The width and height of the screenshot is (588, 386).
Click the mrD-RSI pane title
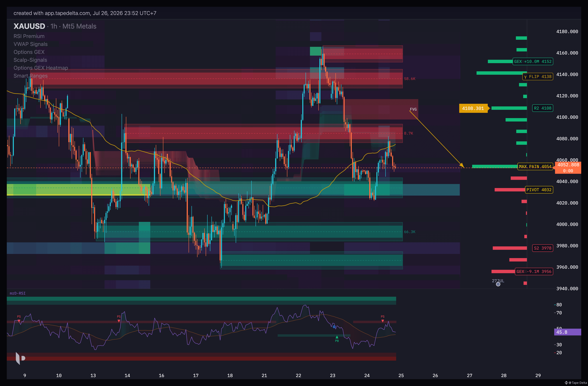18,293
